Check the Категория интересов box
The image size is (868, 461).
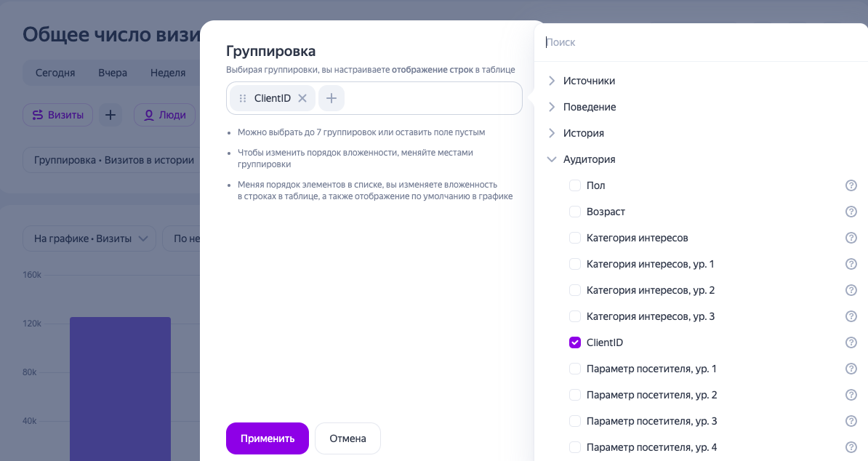(x=575, y=238)
